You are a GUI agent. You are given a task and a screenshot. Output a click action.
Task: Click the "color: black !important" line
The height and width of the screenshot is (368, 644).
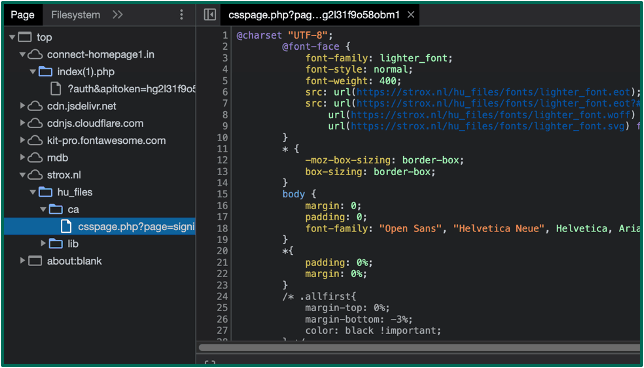point(373,331)
